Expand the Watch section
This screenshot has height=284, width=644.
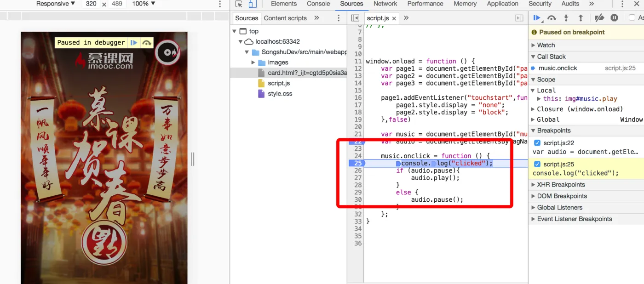[546, 45]
